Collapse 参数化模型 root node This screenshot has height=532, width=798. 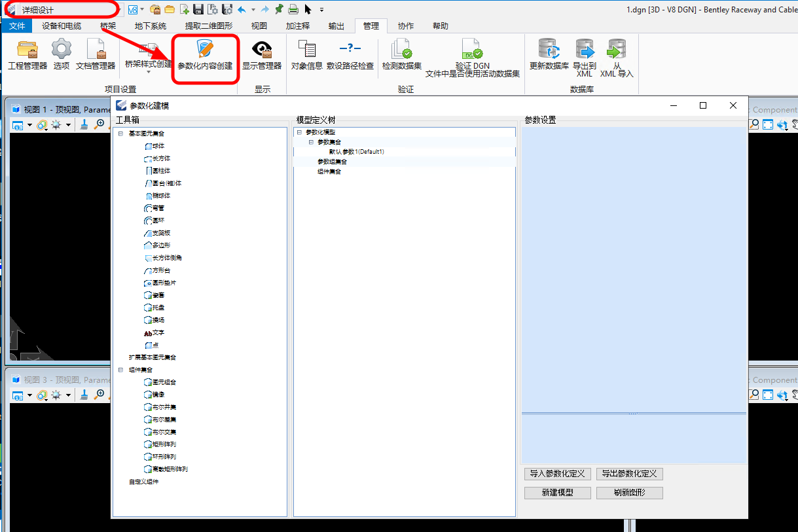[x=299, y=132]
